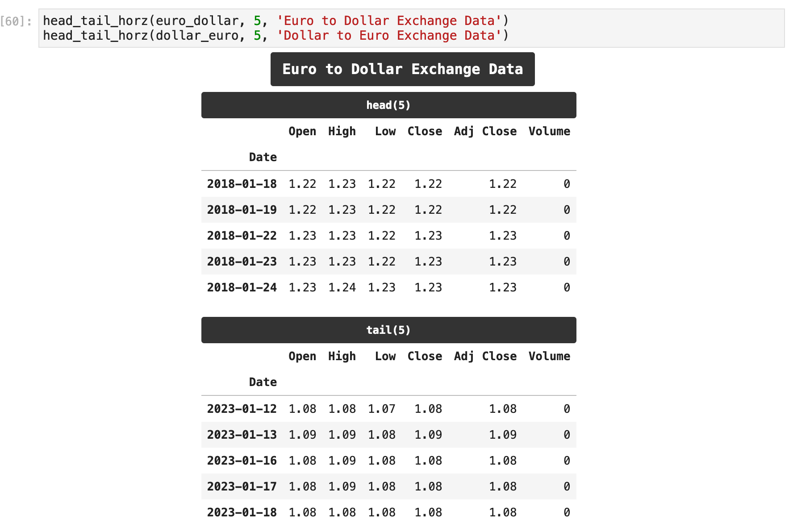The width and height of the screenshot is (793, 532).
Task: Click the Date index label in head table
Action: coord(263,157)
